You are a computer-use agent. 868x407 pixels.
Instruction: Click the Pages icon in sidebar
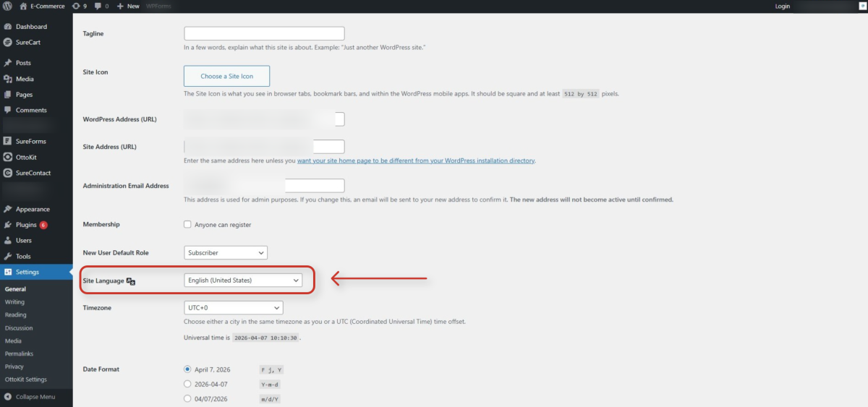(7, 95)
